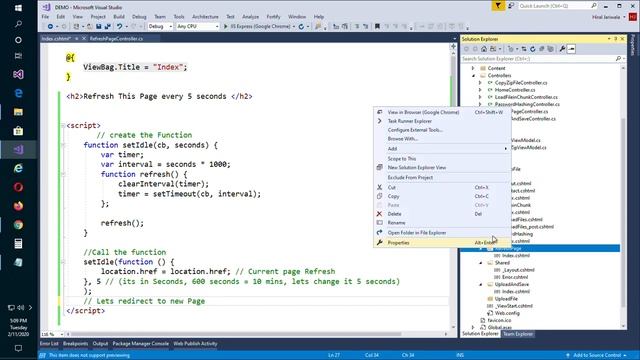Viewport: 640px width, 360px height.
Task: Click the browser Refresh icon in toolbar
Action: 301,27
